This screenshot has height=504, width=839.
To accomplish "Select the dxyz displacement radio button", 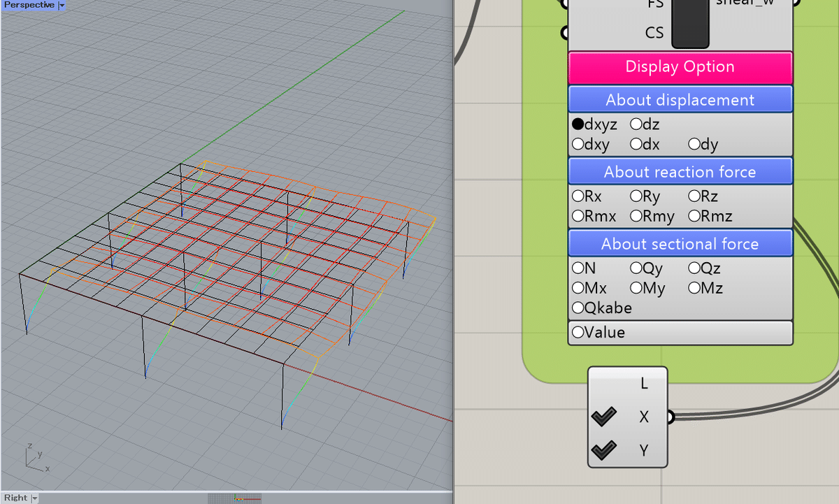I will (x=578, y=125).
